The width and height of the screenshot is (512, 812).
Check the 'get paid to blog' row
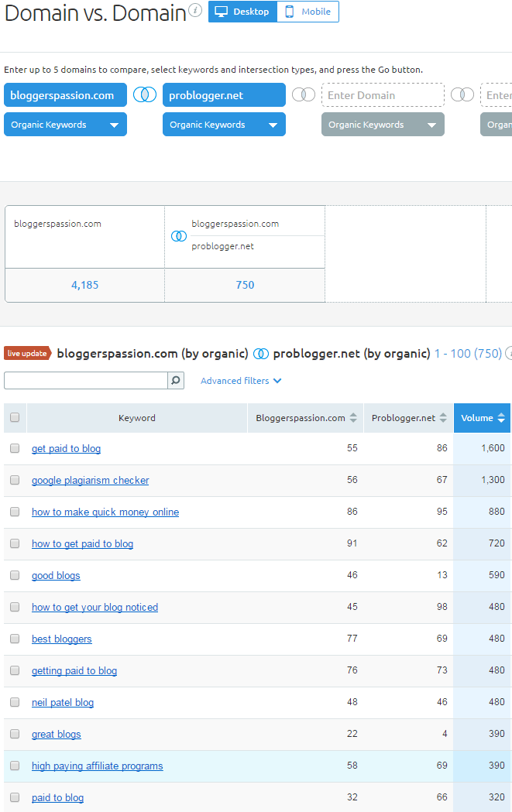point(15,448)
